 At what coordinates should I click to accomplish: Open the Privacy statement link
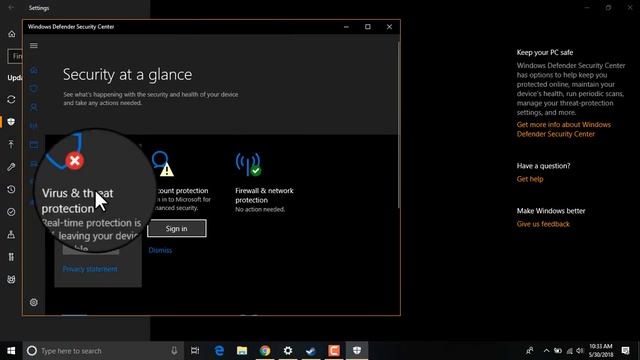pyautogui.click(x=90, y=269)
